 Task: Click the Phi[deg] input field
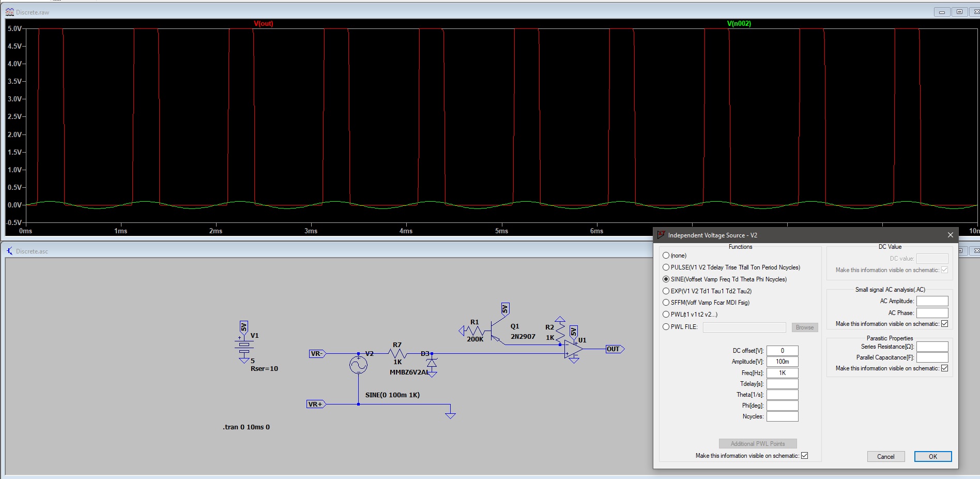tap(782, 406)
